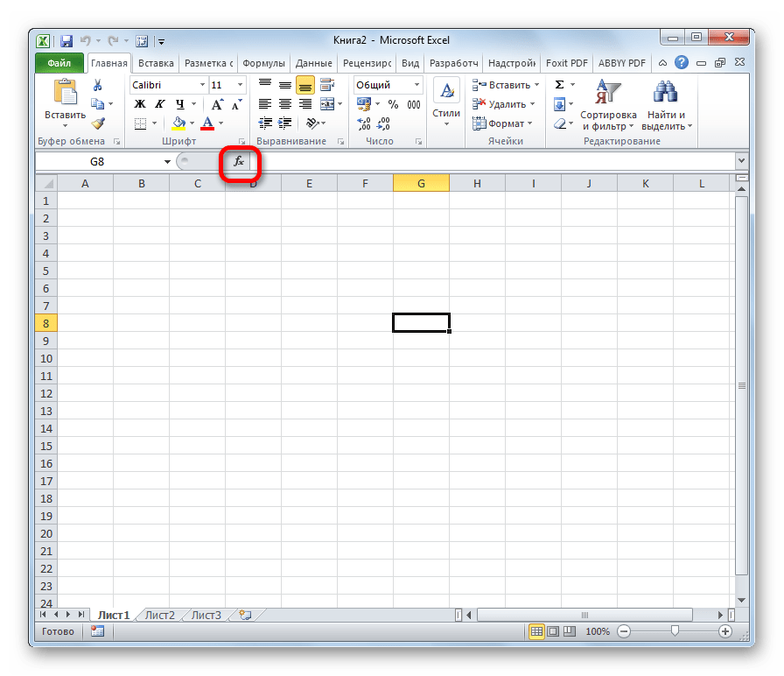Screen dimensions: 784x676
Task: Increase font size with large A icon
Action: pos(217,104)
